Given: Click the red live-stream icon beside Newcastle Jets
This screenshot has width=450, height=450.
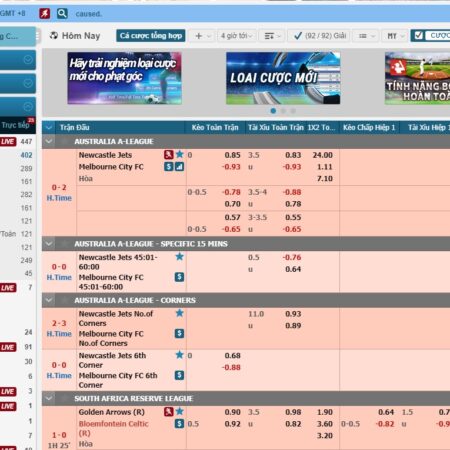Looking at the screenshot, I should pyautogui.click(x=169, y=154).
